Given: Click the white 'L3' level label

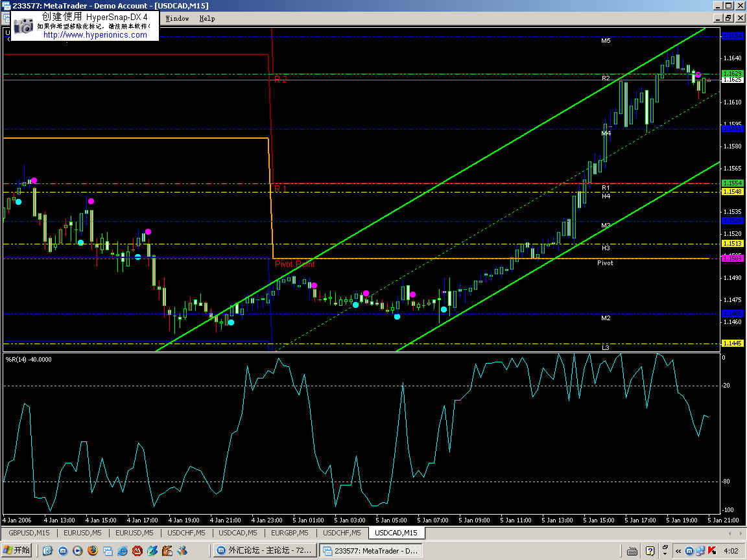Looking at the screenshot, I should click(606, 347).
